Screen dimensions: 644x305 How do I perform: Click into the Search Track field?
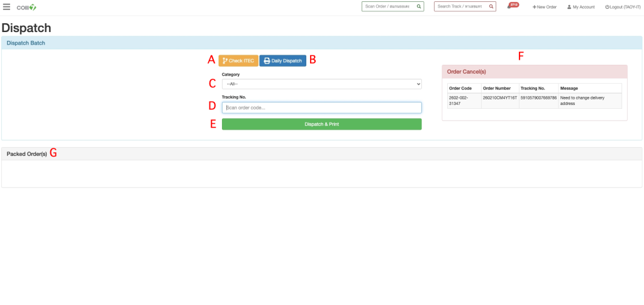(459, 6)
